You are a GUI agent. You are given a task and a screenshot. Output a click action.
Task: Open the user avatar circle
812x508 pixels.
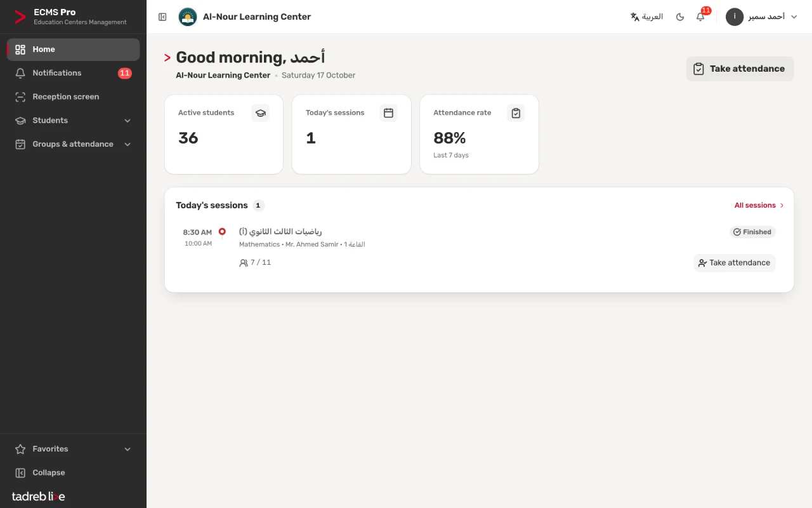tap(735, 17)
